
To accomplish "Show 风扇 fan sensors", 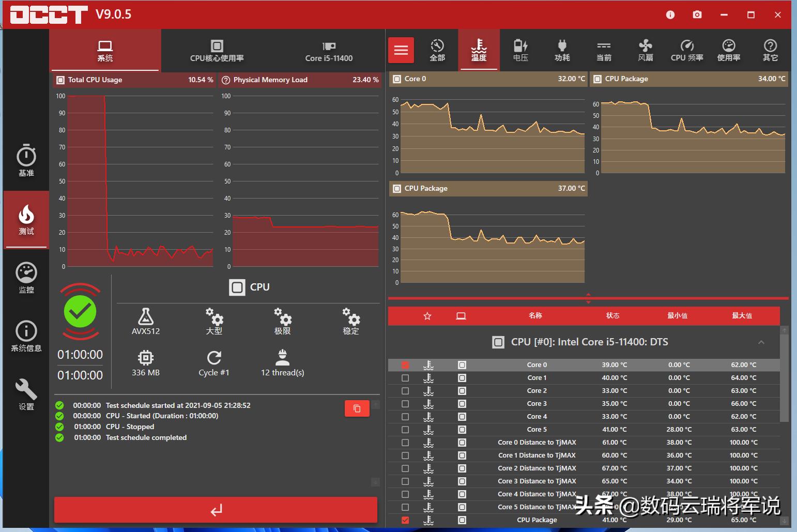I will (645, 50).
